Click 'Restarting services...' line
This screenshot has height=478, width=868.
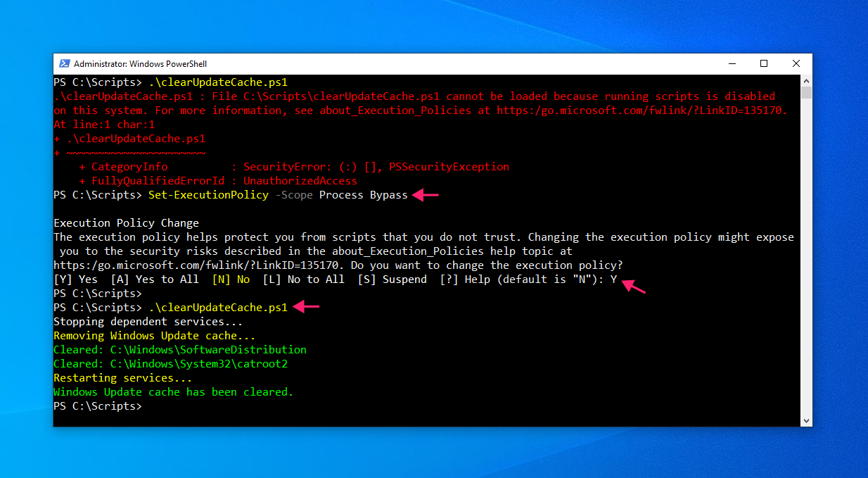(123, 378)
